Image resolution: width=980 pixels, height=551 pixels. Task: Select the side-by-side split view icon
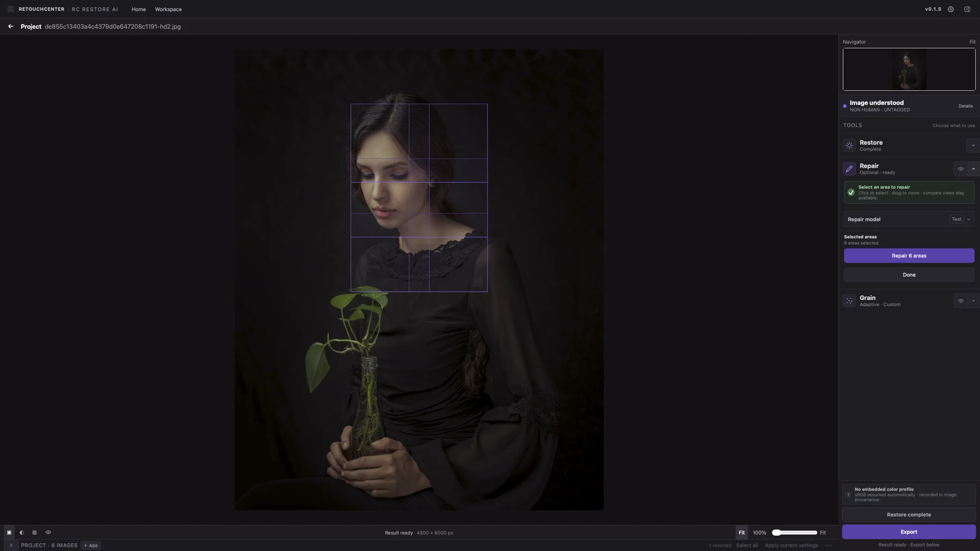[x=35, y=533]
